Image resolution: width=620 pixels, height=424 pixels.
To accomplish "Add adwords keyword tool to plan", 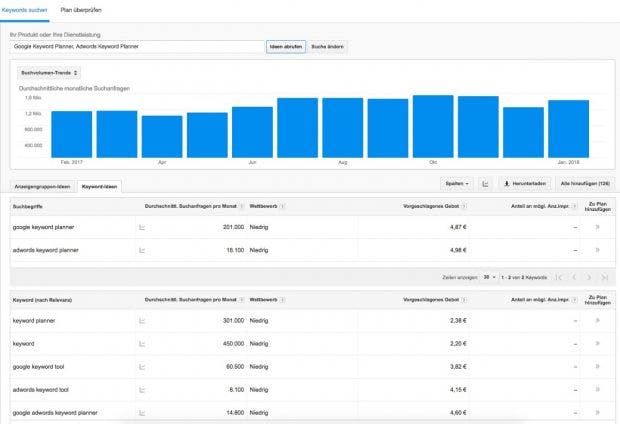I will point(597,389).
